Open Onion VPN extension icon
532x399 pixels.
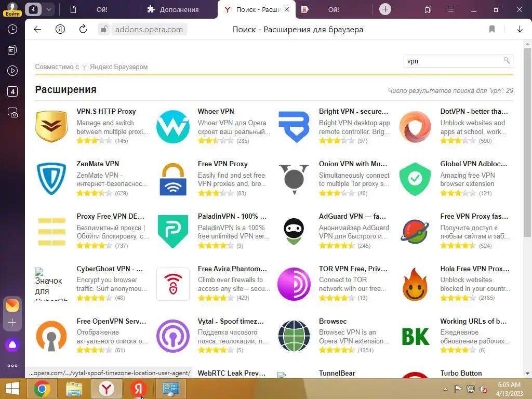(x=294, y=179)
